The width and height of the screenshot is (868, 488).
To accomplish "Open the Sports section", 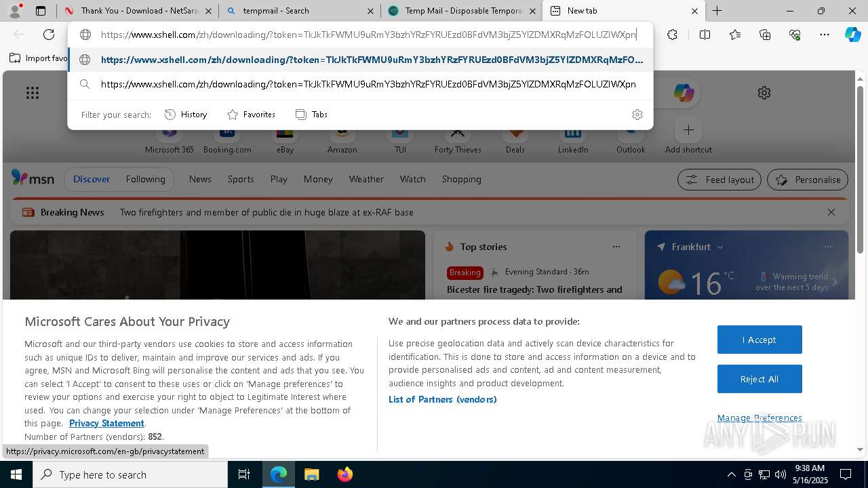I will pyautogui.click(x=241, y=179).
